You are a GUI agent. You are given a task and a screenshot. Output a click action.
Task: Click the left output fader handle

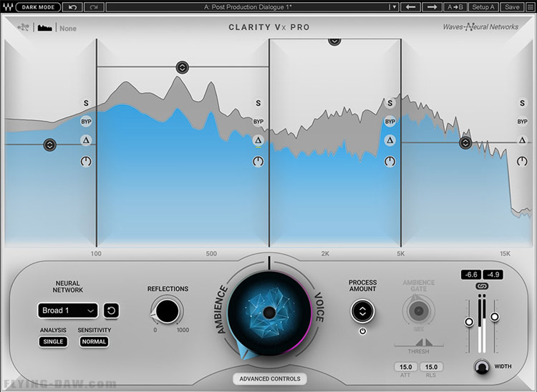point(469,322)
